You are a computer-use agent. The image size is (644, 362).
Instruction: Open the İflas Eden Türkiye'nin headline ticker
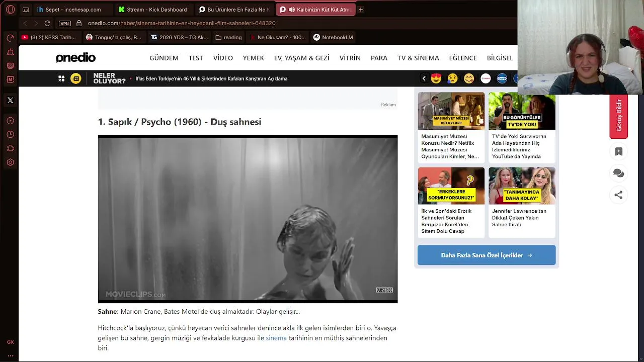(x=211, y=78)
